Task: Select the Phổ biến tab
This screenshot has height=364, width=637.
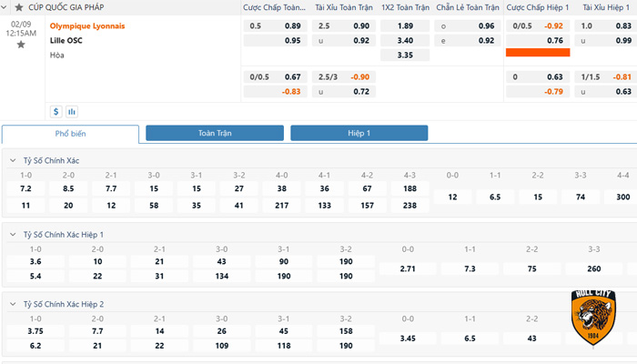Action: [71, 134]
